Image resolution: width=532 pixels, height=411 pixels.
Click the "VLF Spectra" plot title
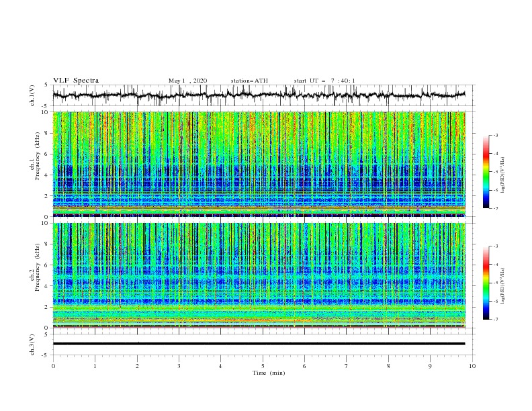(x=76, y=81)
